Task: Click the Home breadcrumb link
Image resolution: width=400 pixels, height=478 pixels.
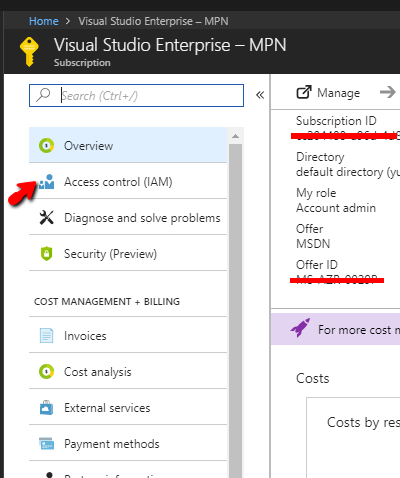Action: [x=44, y=21]
